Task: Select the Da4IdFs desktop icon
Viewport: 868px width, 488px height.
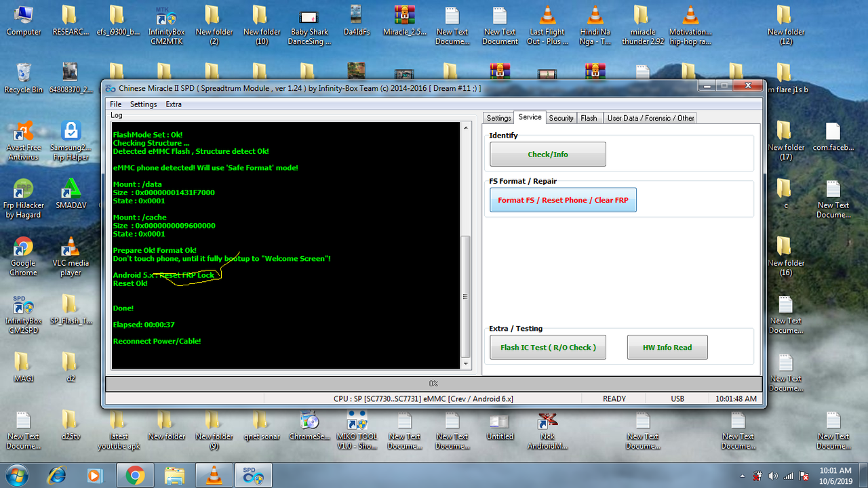Action: click(x=357, y=20)
